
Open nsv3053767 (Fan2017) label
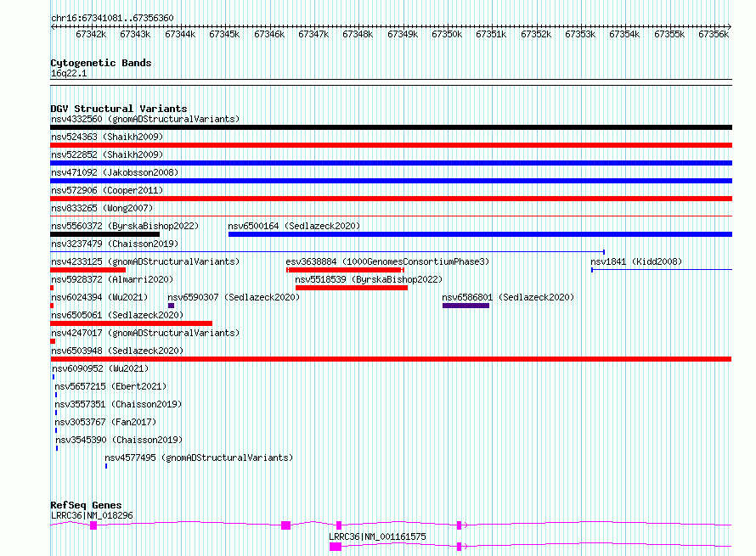click(105, 422)
